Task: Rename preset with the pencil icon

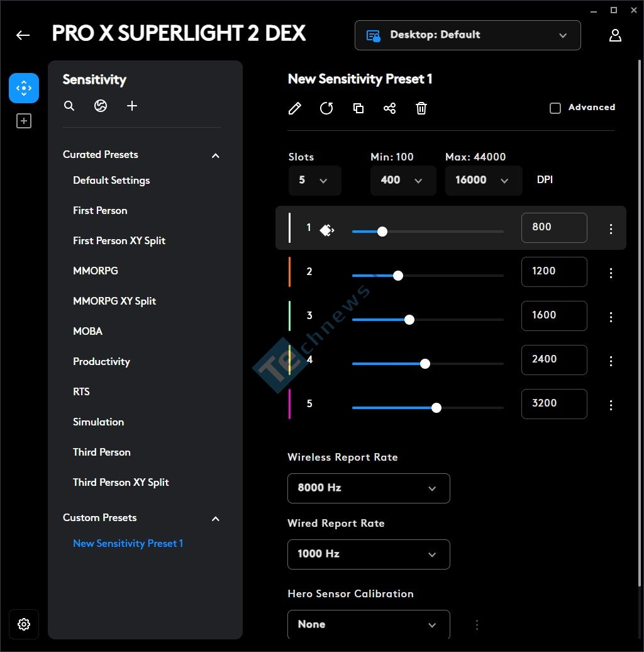Action: coord(294,108)
